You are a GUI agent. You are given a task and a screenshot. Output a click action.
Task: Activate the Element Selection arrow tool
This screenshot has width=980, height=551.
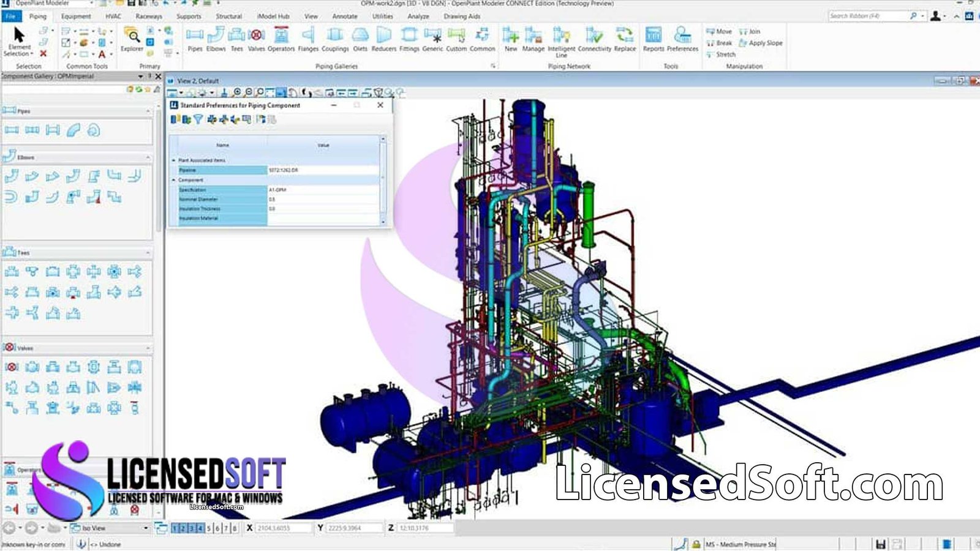click(19, 35)
